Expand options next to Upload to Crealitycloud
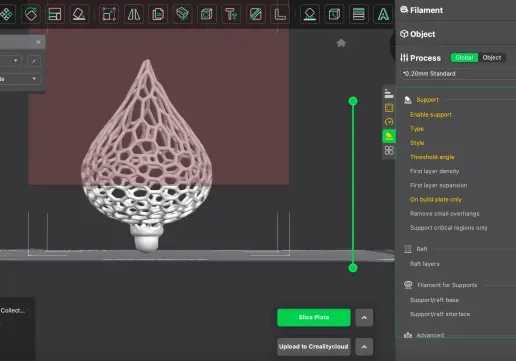516x361 pixels. pyautogui.click(x=364, y=347)
